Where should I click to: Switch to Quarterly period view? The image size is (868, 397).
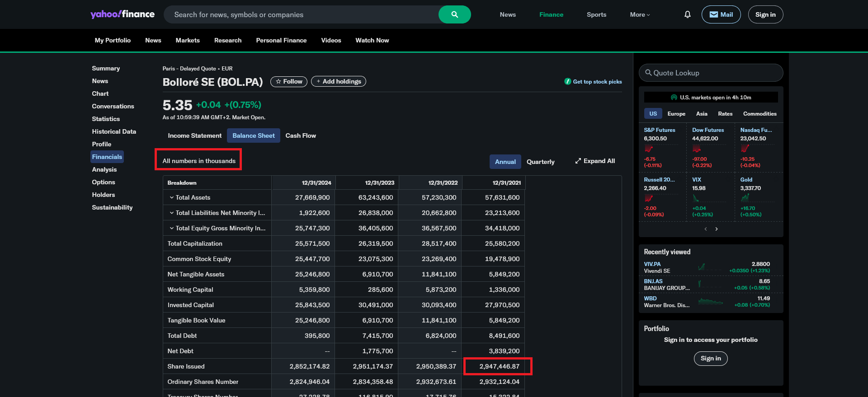click(541, 162)
